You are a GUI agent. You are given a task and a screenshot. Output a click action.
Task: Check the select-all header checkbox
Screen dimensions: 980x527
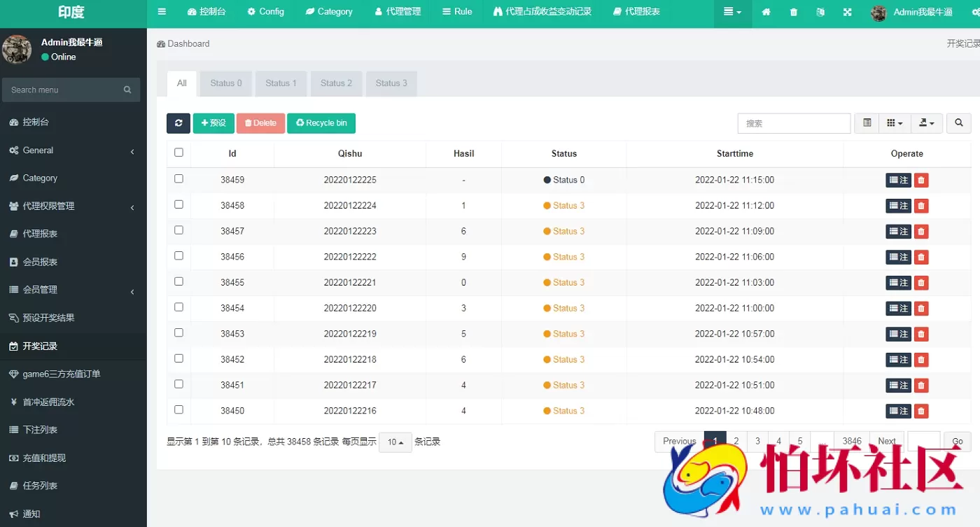coord(178,153)
